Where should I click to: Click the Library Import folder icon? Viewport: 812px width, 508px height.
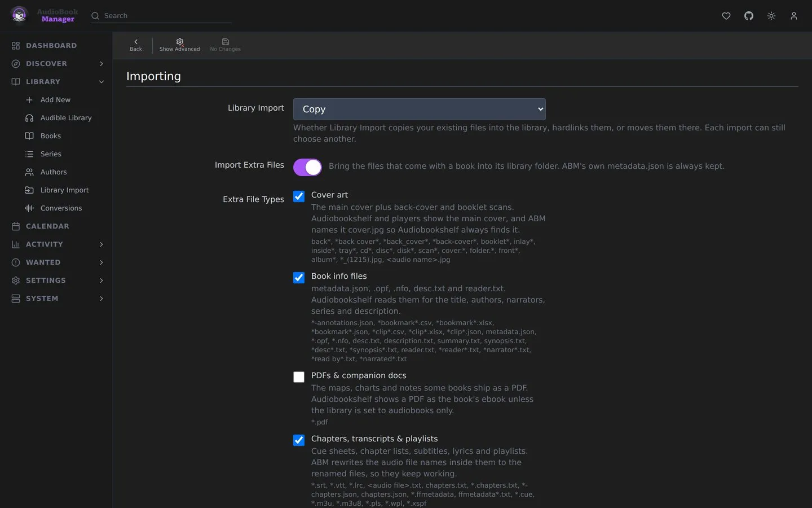pyautogui.click(x=29, y=190)
